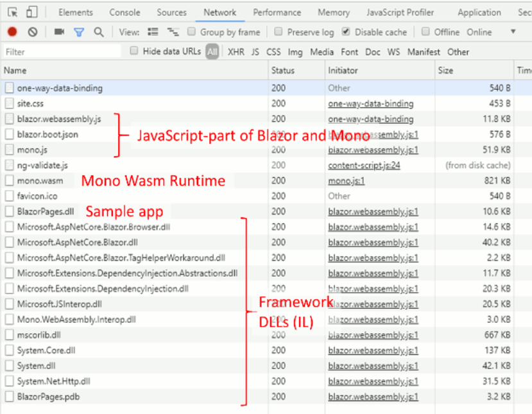The height and width of the screenshot is (414, 532).
Task: Click file icon next to BlazorPages.pdb
Action: [x=9, y=397]
